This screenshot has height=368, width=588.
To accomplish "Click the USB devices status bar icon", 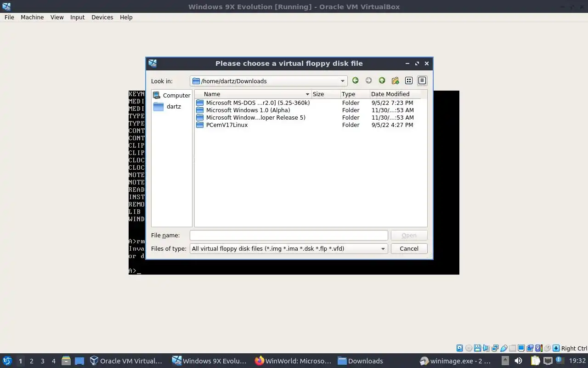I will (503, 348).
